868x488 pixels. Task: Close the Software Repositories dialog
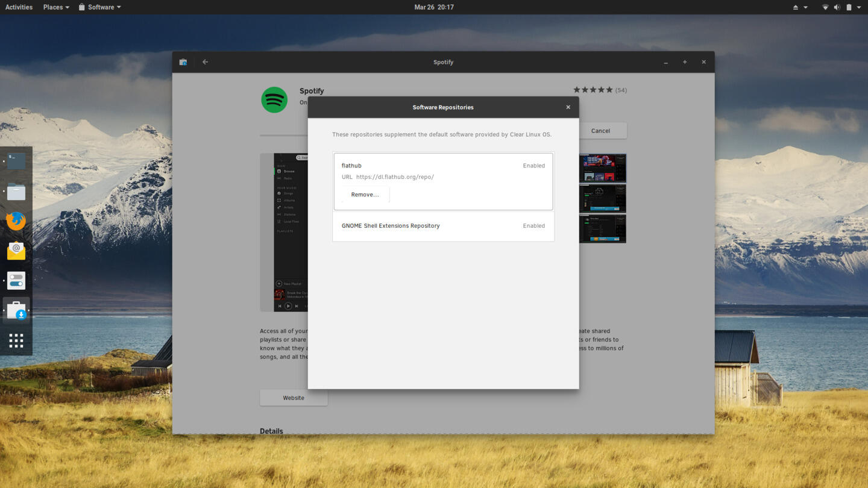pyautogui.click(x=568, y=107)
